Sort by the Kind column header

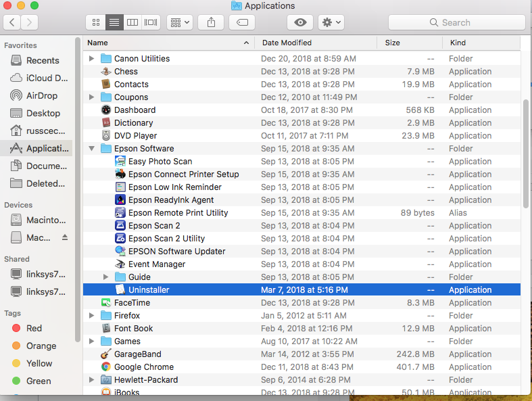[481, 43]
